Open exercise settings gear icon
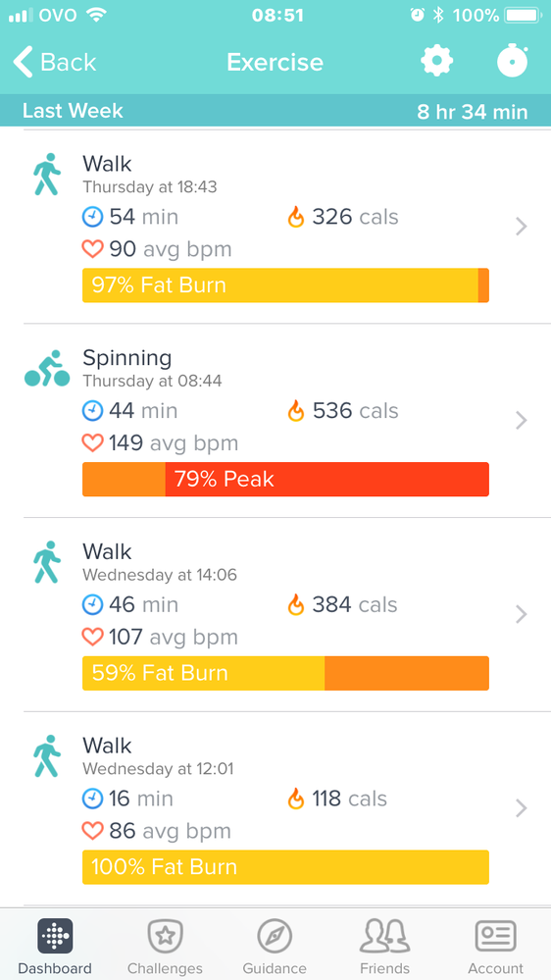 [x=436, y=61]
